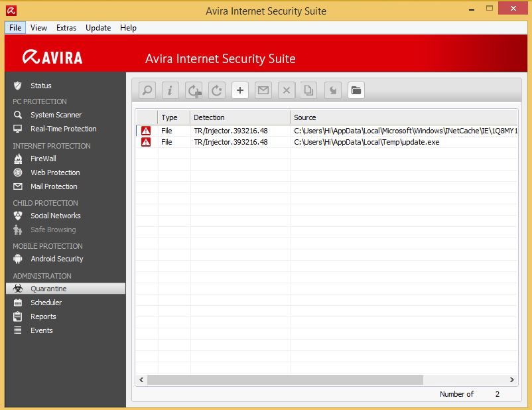The image size is (532, 410).
Task: Open the Scheduler page
Action: tap(46, 303)
